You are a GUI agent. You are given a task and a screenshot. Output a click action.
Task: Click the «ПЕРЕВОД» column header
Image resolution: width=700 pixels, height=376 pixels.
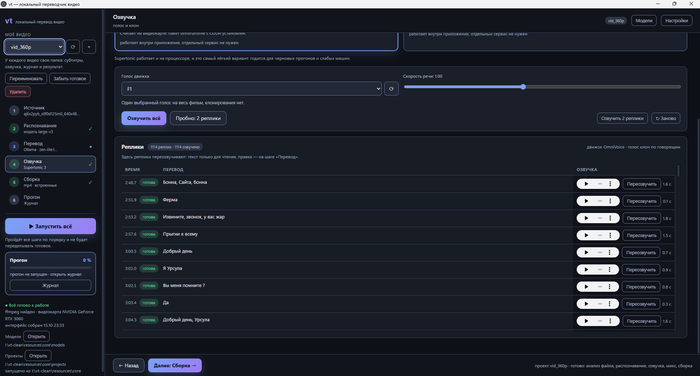pos(173,170)
